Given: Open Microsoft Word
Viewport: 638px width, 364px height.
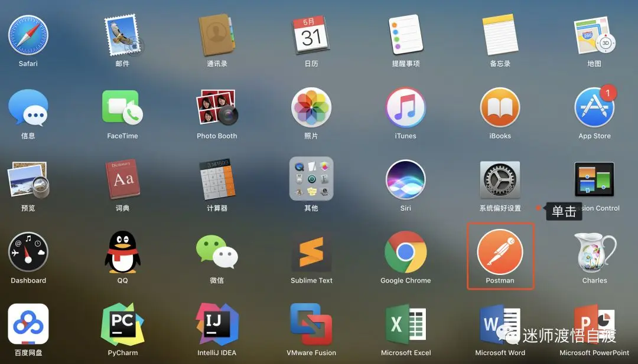Looking at the screenshot, I should tap(500, 324).
